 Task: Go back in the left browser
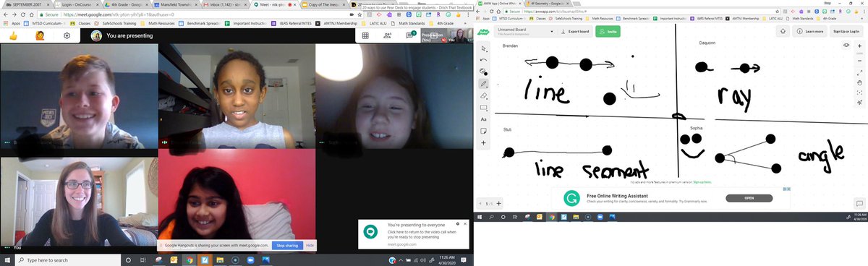click(x=5, y=14)
